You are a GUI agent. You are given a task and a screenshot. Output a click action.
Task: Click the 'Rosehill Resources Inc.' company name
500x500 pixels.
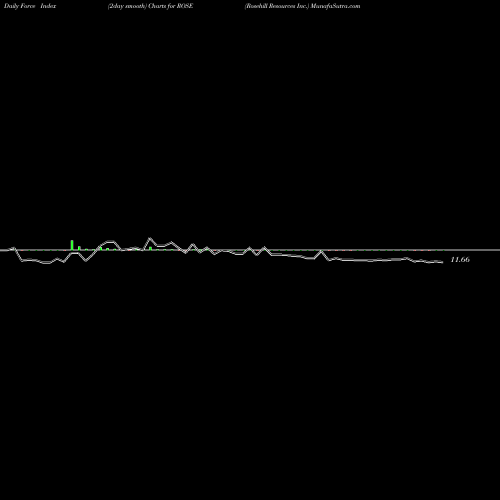[277, 6]
